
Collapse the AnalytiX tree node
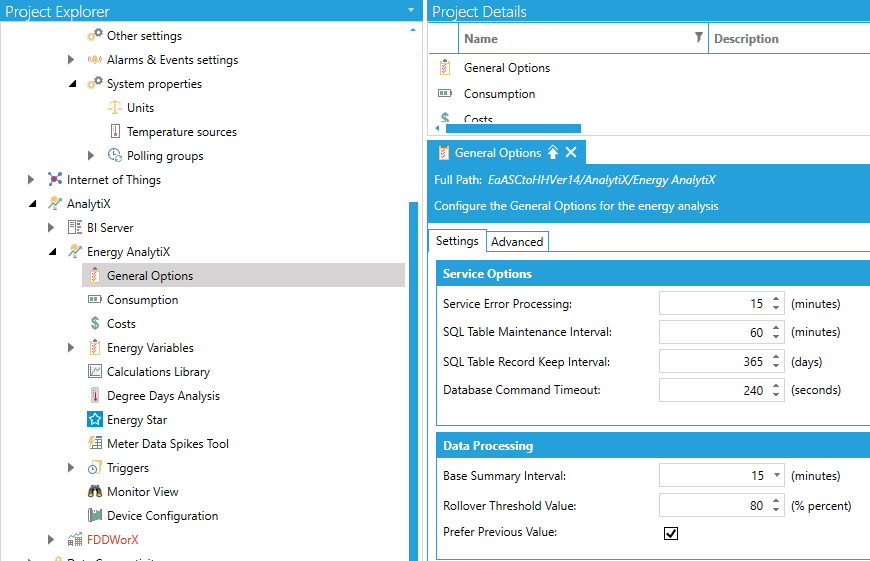tap(31, 204)
